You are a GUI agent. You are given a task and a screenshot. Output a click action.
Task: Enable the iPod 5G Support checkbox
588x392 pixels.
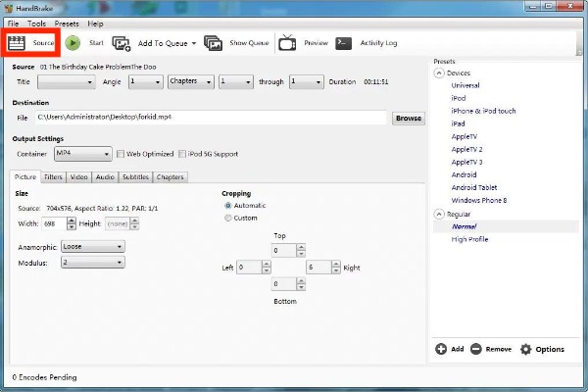pos(182,154)
